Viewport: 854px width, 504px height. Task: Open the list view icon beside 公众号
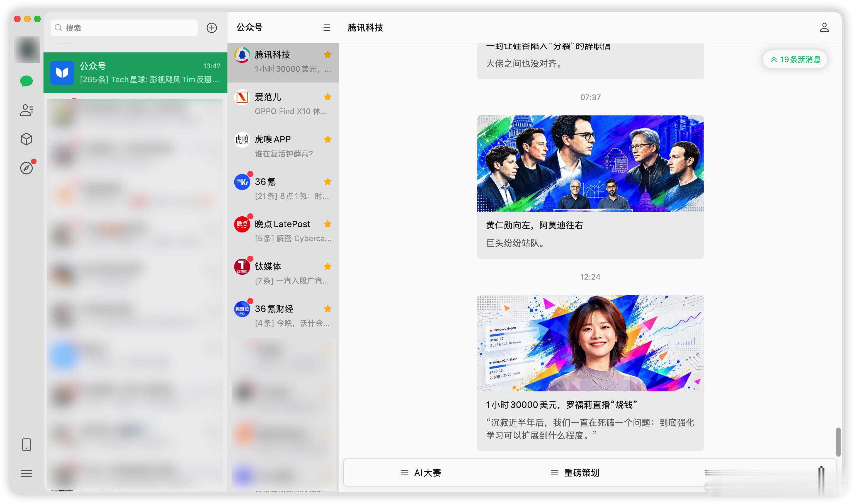pyautogui.click(x=326, y=28)
